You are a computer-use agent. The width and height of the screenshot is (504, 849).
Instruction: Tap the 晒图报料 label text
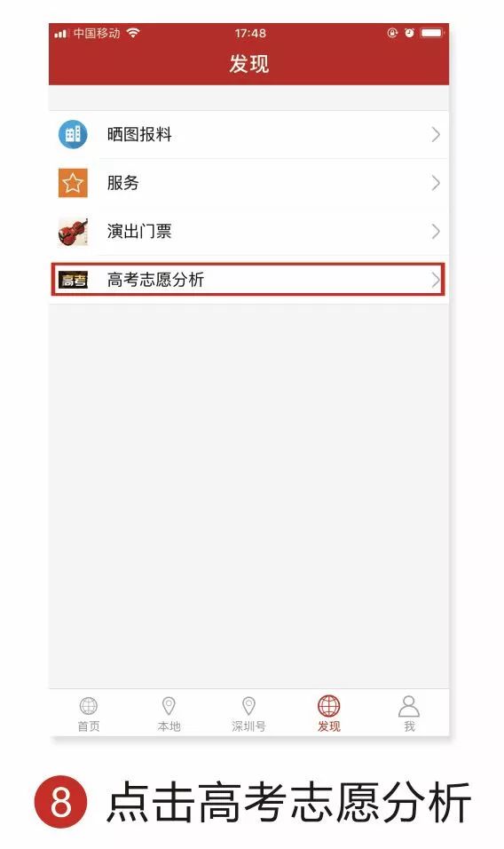point(139,134)
